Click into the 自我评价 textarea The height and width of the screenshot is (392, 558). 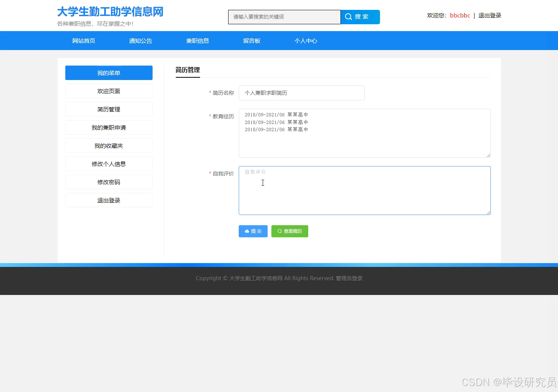click(x=365, y=190)
